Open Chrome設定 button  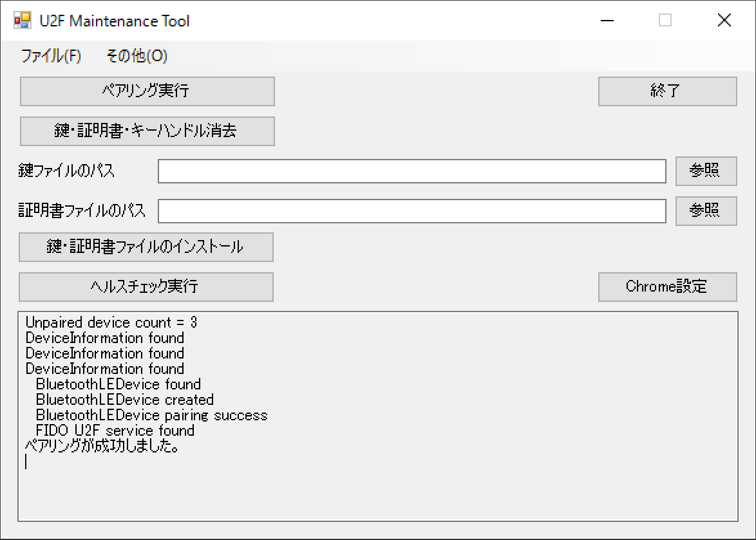click(x=667, y=287)
